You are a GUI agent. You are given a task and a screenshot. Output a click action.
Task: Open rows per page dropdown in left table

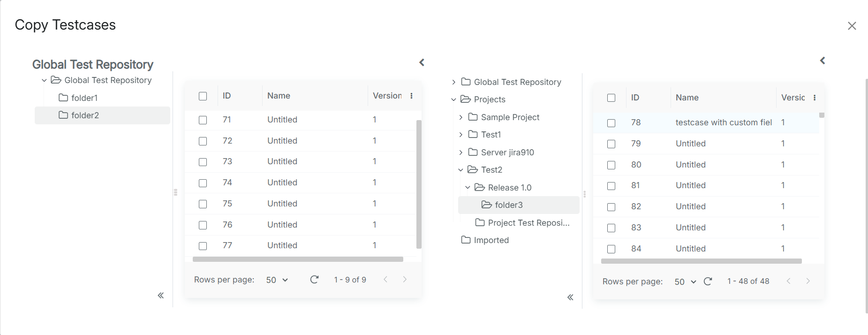pos(277,280)
